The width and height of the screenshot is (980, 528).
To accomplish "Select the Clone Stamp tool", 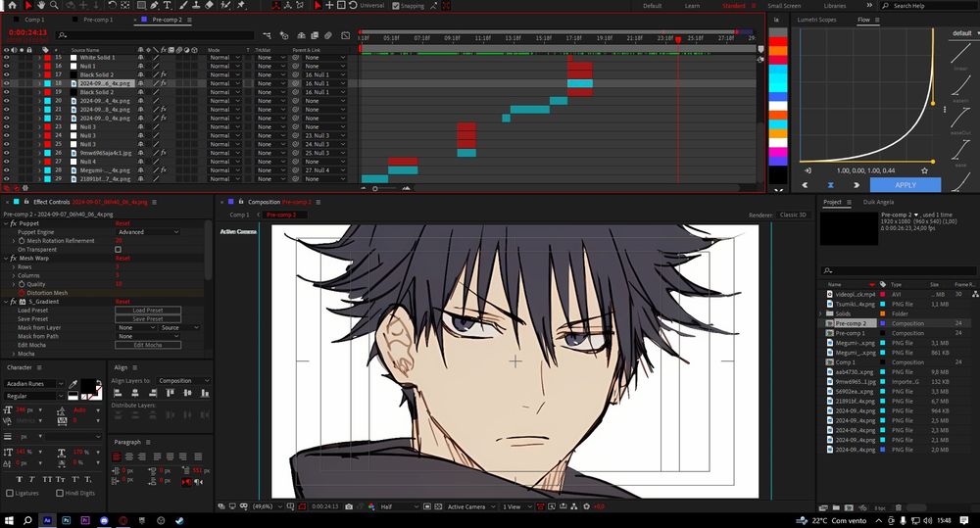I will pyautogui.click(x=196, y=5).
